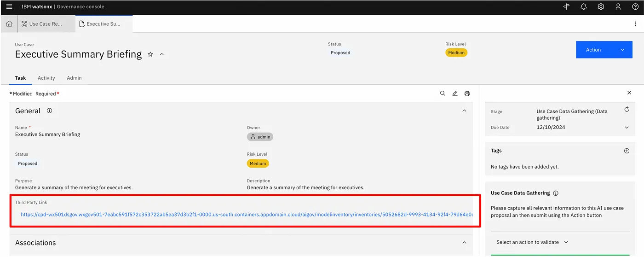Search within the task using magnifier icon
Image resolution: width=644 pixels, height=257 pixels.
tap(443, 93)
